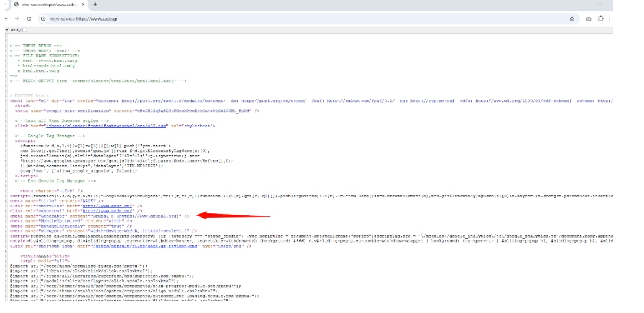Expand the tab search dropdown arrow
This screenshot has height=313, width=644.
pyautogui.click(x=5, y=4)
